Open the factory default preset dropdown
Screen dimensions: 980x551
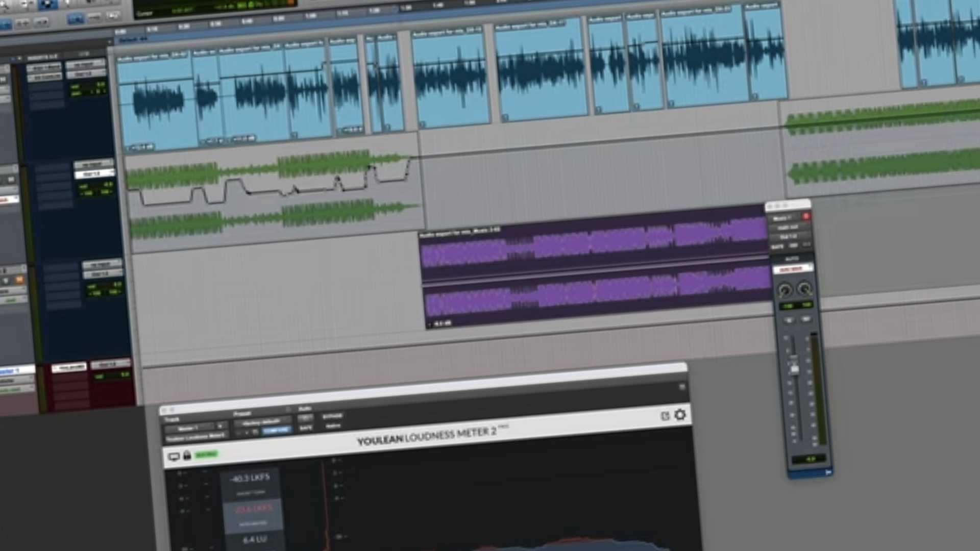261,421
